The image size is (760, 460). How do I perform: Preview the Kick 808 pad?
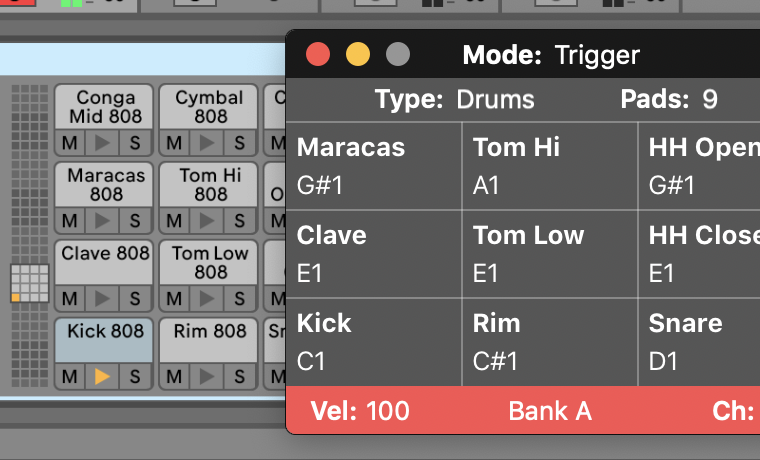102,376
